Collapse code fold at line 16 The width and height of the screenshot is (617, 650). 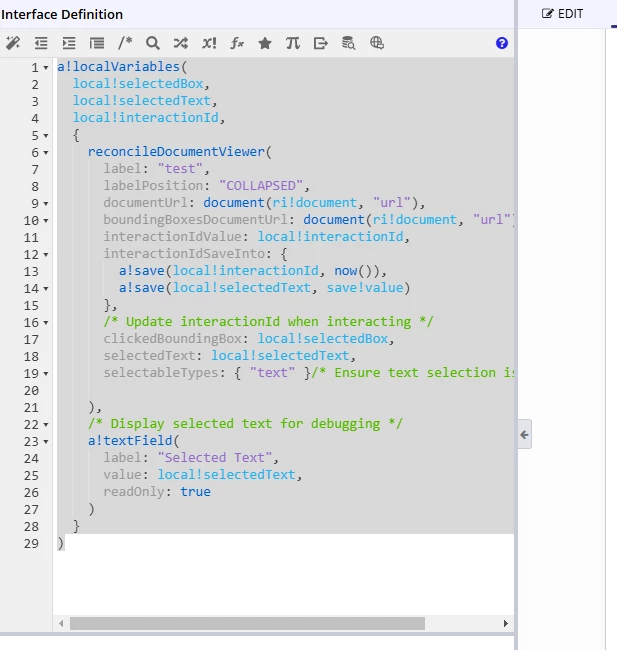tap(46, 323)
